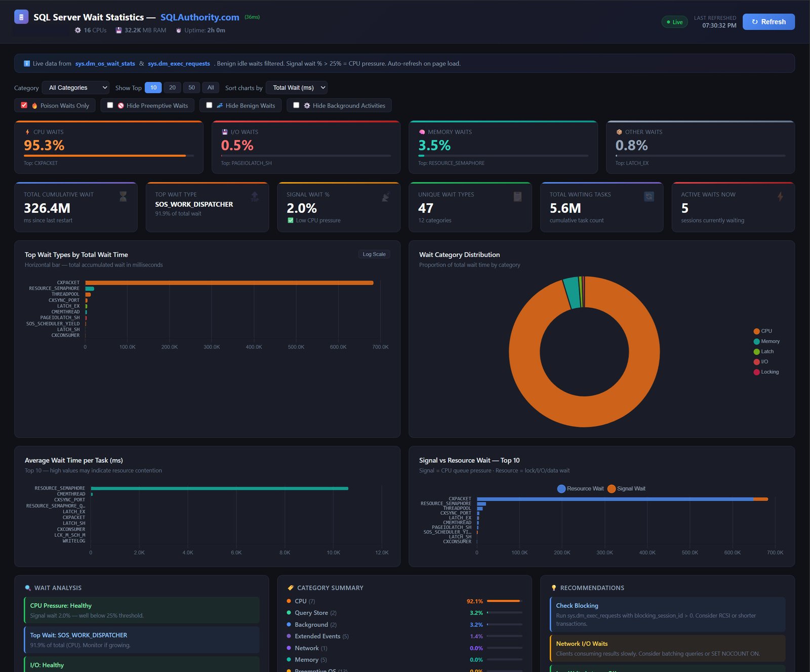Click the Total Waiting Tasks refresh icon
Screen dimensions: 810x672
649,196
